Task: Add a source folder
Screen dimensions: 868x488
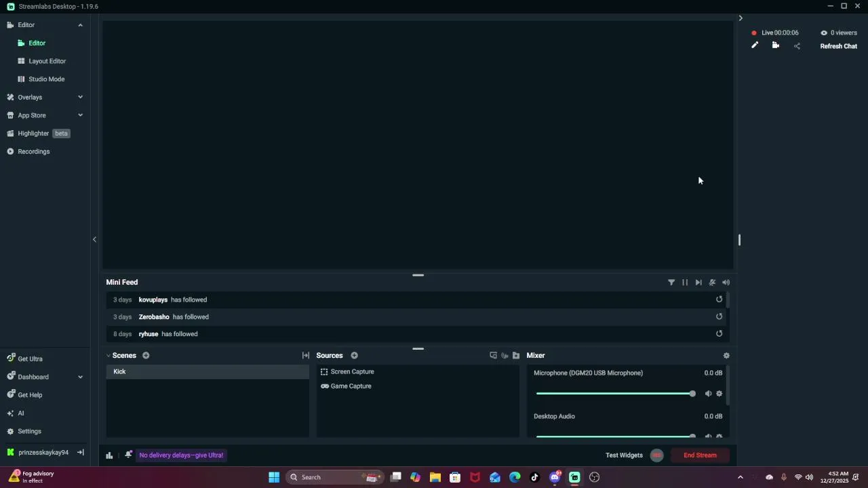Action: coord(516,355)
